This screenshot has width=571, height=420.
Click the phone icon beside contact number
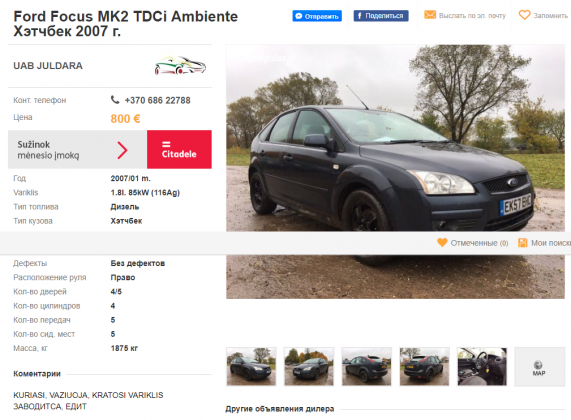(x=115, y=100)
